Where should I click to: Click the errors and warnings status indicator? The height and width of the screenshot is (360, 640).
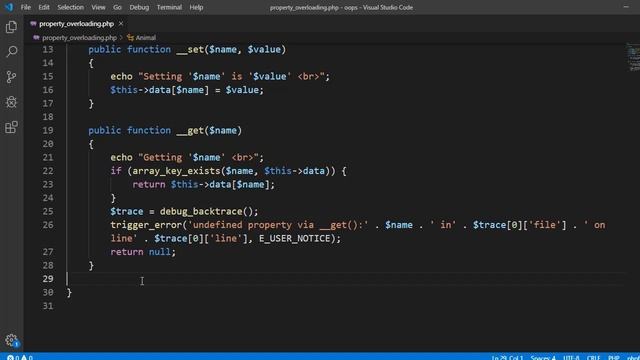19,358
